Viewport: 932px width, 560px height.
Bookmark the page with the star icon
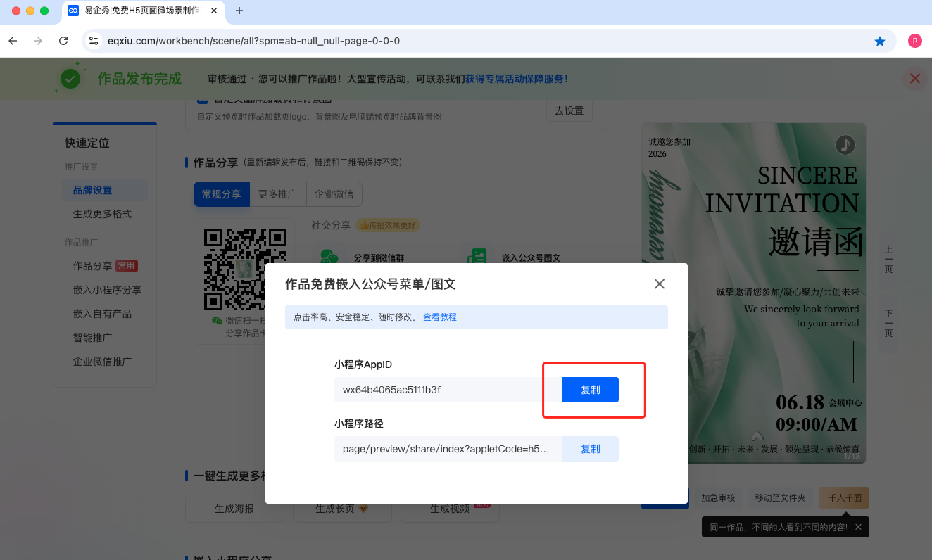click(879, 42)
